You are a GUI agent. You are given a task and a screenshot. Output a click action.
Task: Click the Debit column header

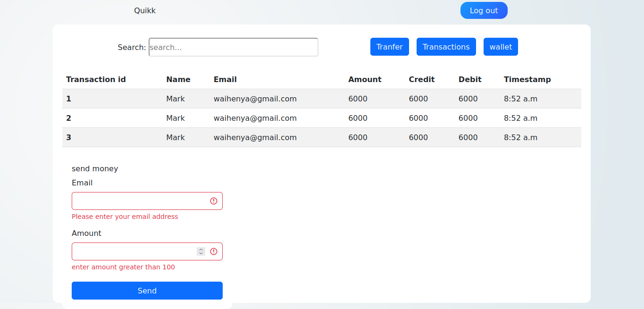click(x=470, y=79)
